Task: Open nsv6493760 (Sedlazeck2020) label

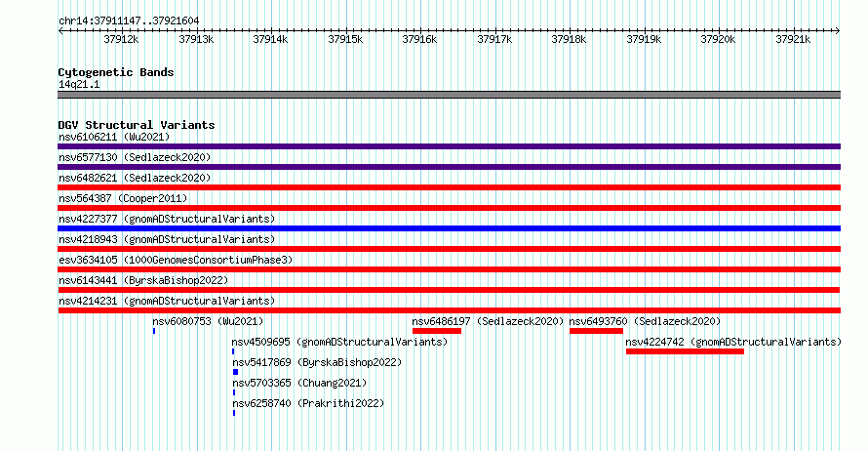Action: (x=645, y=321)
